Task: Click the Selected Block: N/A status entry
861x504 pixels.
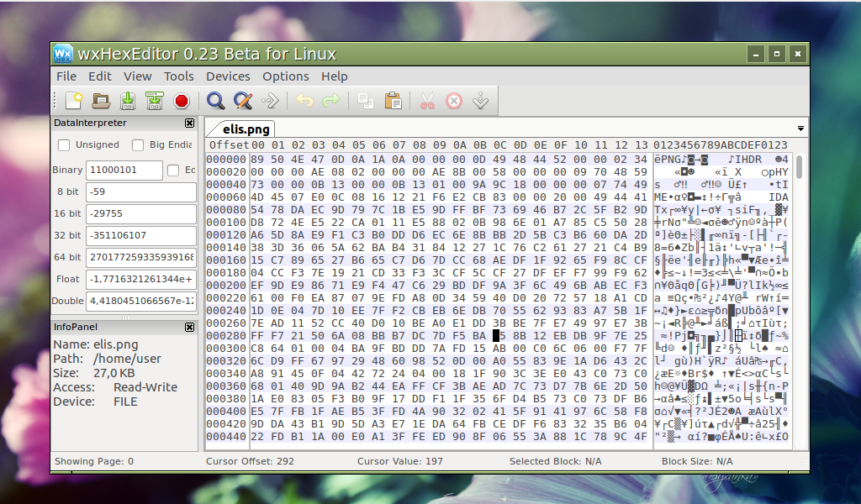Action: (555, 461)
